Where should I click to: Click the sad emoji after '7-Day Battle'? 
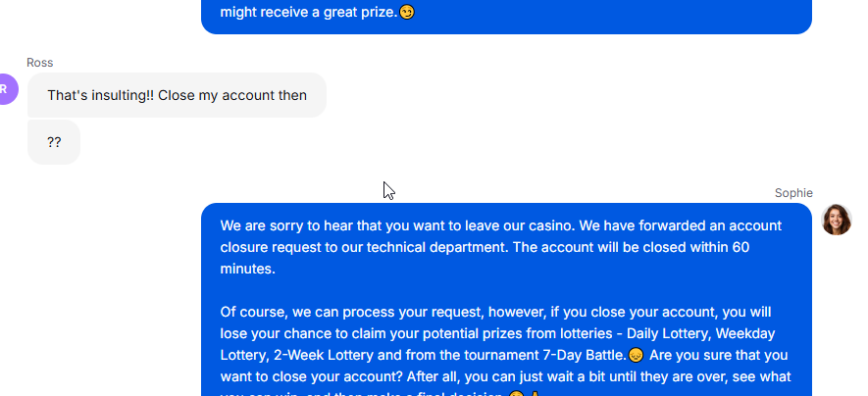pyautogui.click(x=637, y=355)
